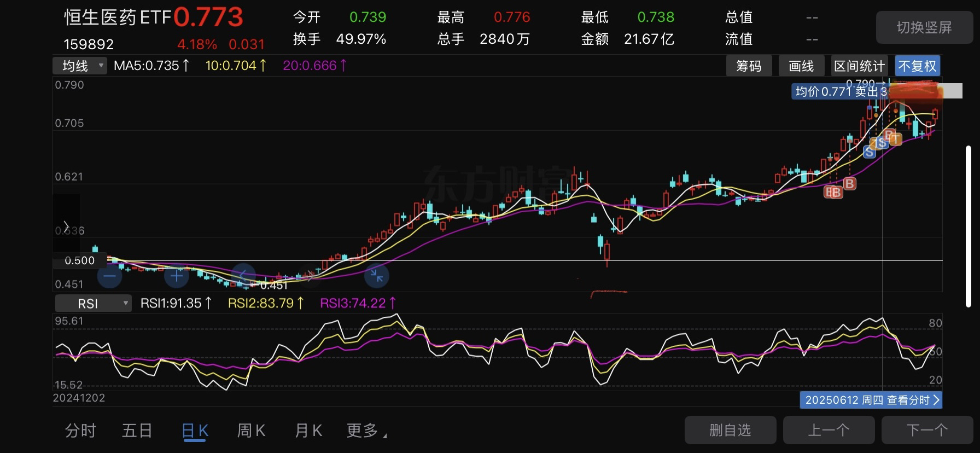Viewport: 980px width, 453px height.
Task: Change the 不复权 adjustment setting
Action: [918, 66]
